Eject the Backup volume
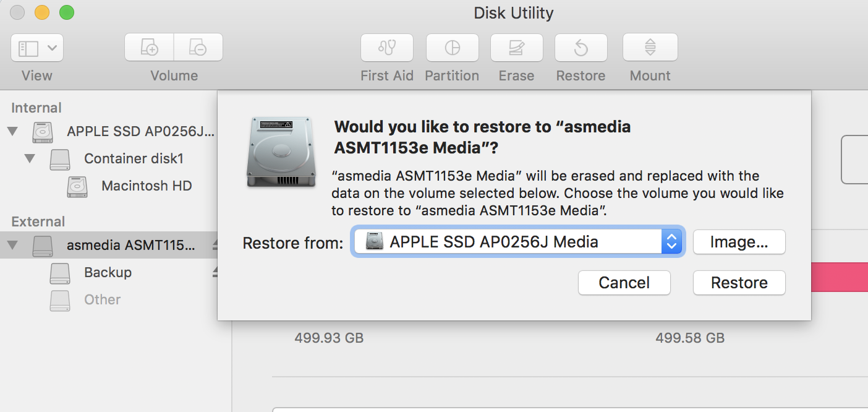Image resolution: width=868 pixels, height=412 pixels. click(x=215, y=272)
